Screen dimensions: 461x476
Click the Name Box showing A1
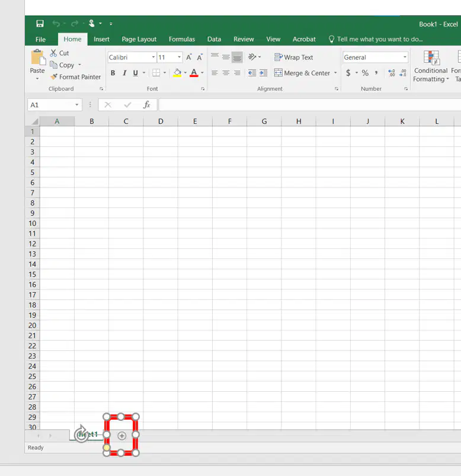[55, 105]
